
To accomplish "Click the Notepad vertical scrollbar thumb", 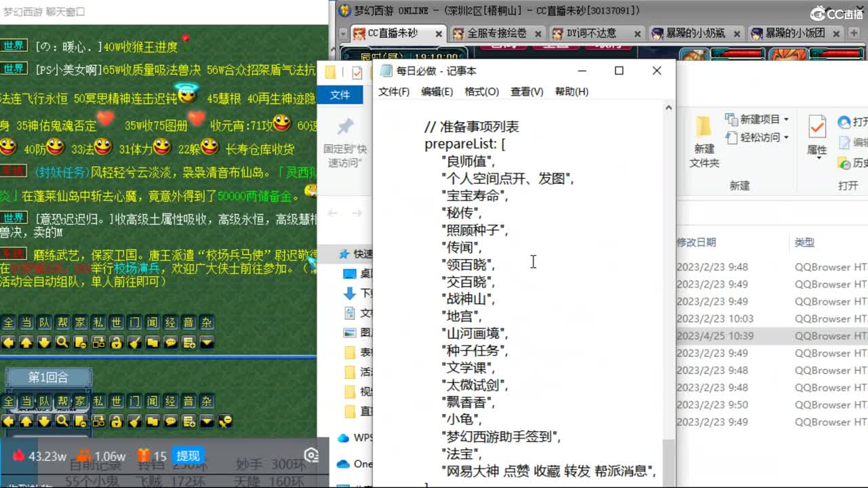I will pos(669,462).
